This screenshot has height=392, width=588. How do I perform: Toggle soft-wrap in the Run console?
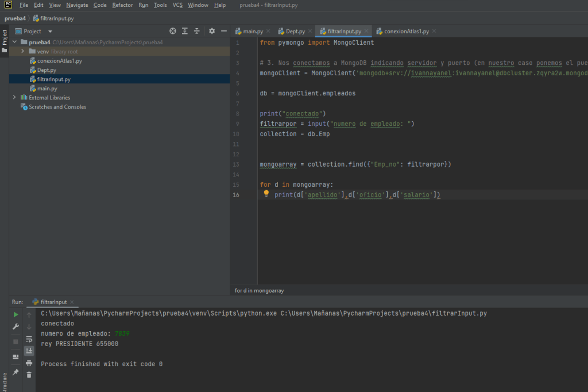(29, 339)
